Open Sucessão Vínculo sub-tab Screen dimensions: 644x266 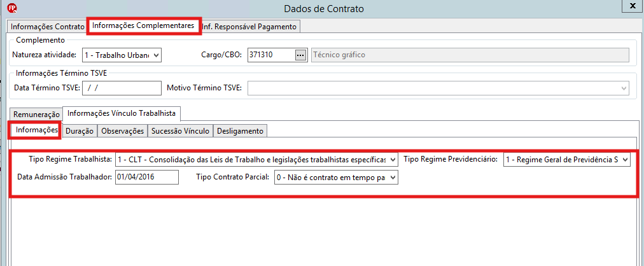pos(180,131)
